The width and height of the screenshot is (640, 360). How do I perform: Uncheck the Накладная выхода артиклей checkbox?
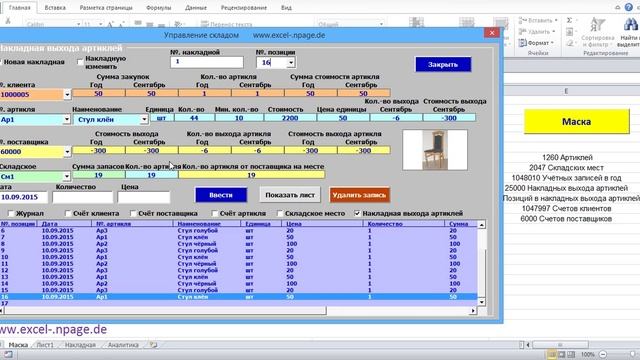(x=358, y=213)
